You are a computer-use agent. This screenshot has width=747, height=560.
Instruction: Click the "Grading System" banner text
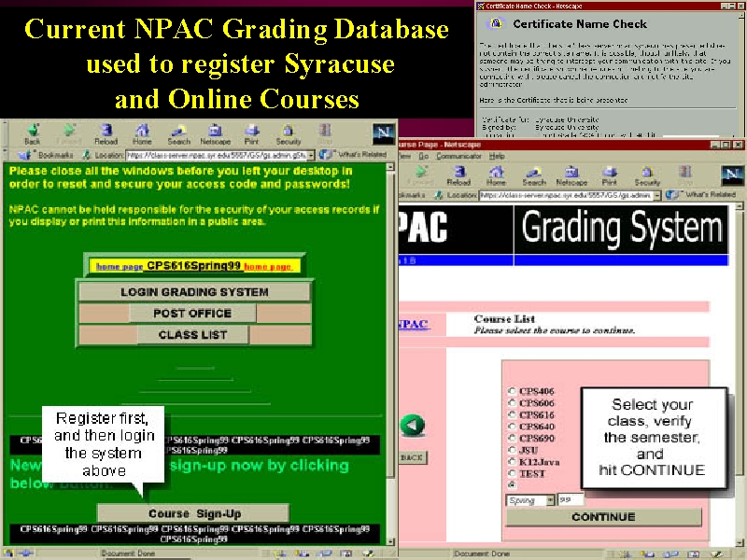[622, 228]
